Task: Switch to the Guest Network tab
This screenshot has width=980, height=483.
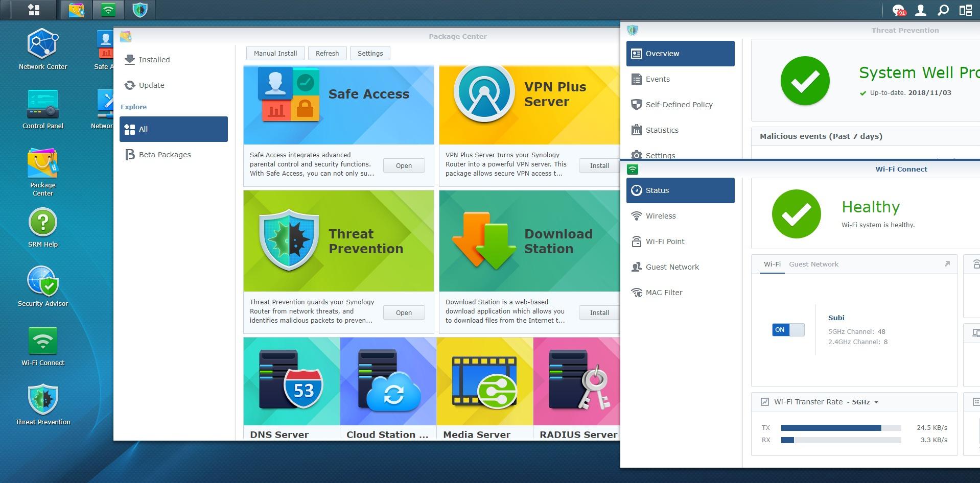Action: point(813,264)
